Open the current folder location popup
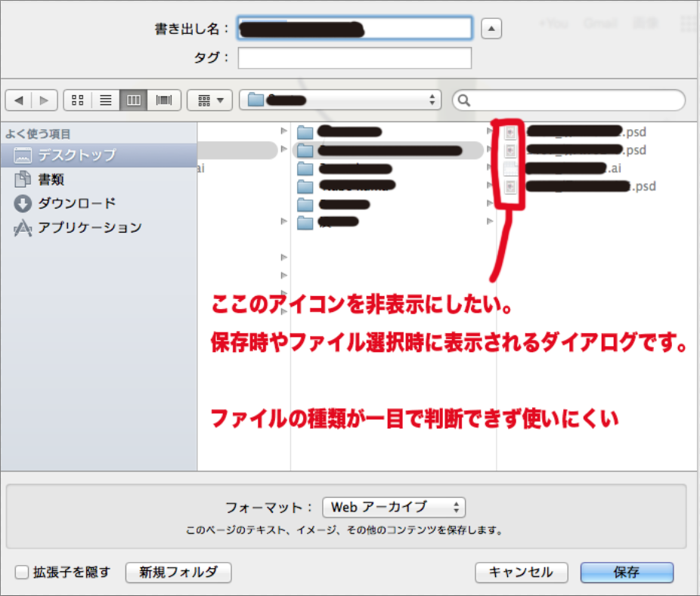700x596 pixels. coord(340,100)
